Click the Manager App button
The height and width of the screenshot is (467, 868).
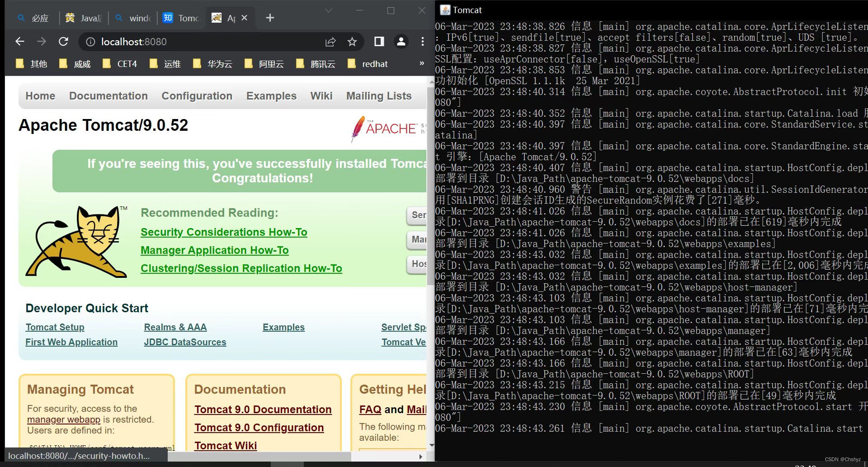(x=417, y=239)
